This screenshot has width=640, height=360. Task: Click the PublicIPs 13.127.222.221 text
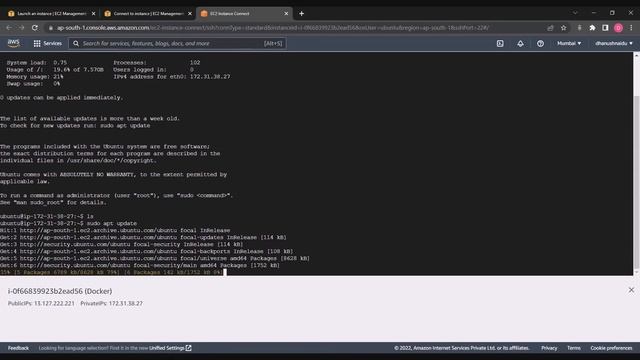coord(41,304)
